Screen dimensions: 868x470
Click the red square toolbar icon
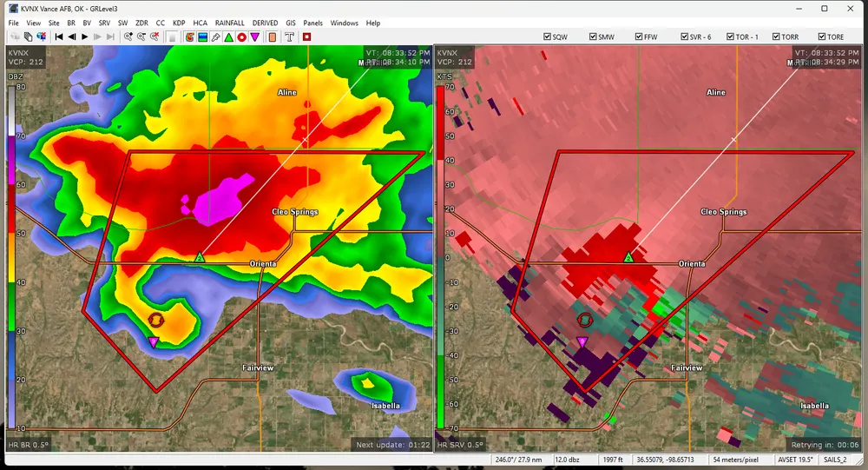[306, 37]
